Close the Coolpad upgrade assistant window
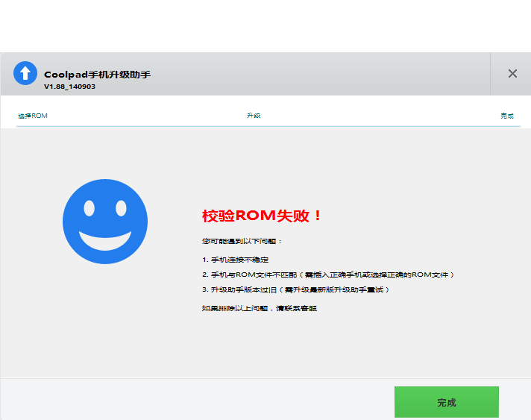 click(512, 74)
